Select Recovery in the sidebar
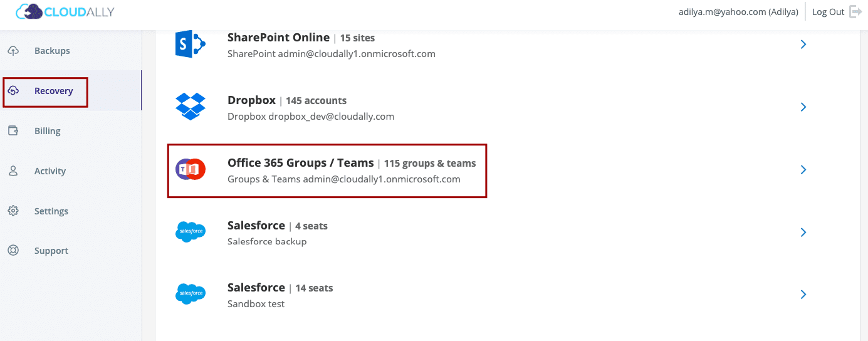 [53, 91]
